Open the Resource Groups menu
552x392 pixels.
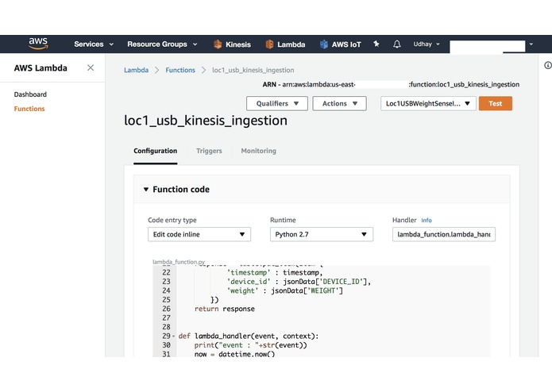point(162,44)
